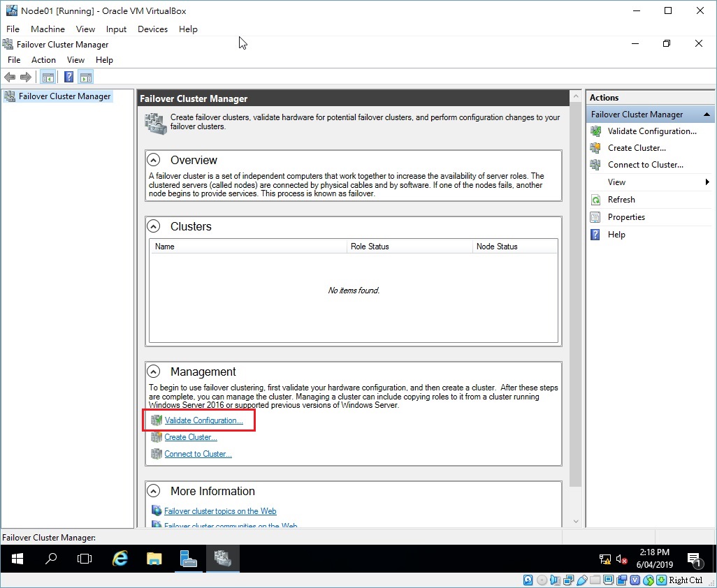This screenshot has width=717, height=588.
Task: Click the icon beside Create Cluster link
Action: coord(157,437)
